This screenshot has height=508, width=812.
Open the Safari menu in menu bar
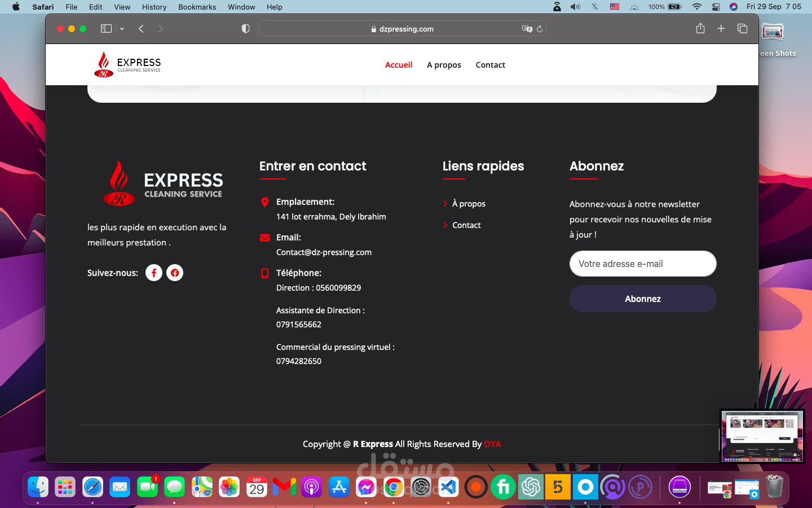point(43,7)
